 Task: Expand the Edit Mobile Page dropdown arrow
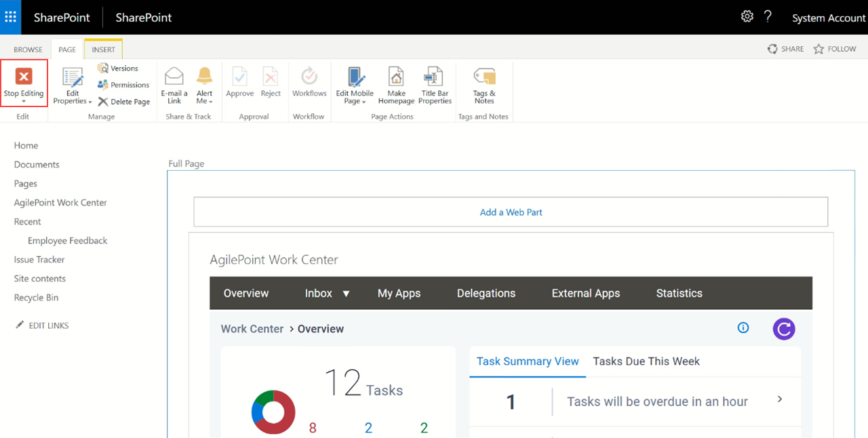pyautogui.click(x=364, y=102)
